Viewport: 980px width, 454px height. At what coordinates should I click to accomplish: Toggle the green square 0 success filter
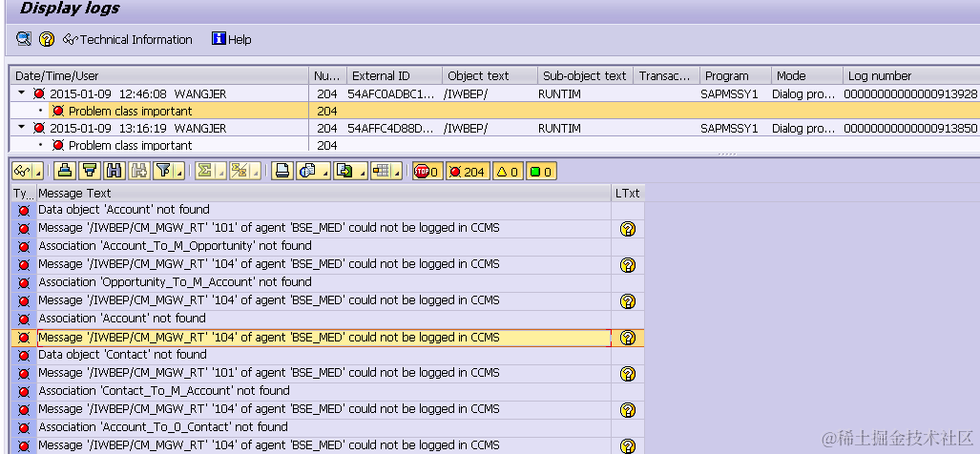[x=541, y=171]
